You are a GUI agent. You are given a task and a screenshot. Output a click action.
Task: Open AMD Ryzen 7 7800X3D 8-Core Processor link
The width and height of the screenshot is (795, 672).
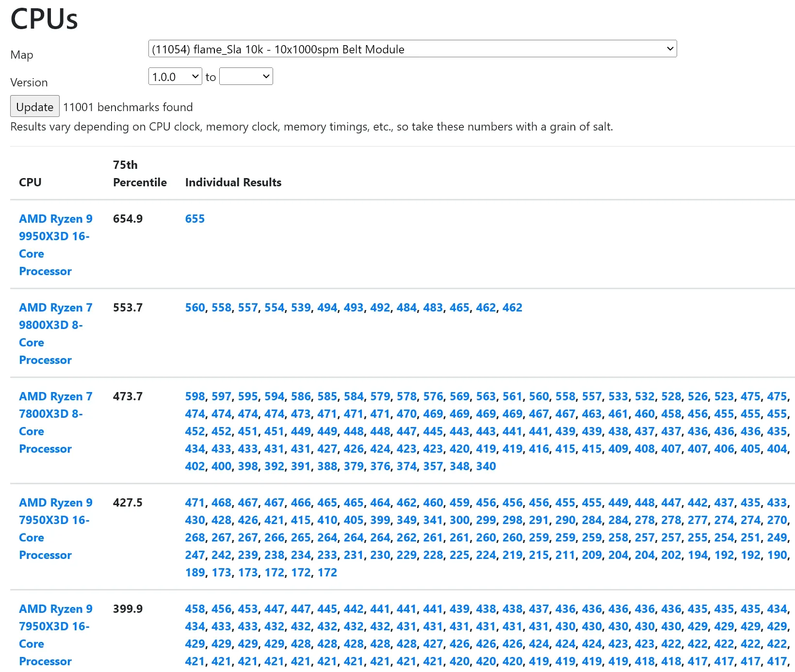tap(56, 423)
